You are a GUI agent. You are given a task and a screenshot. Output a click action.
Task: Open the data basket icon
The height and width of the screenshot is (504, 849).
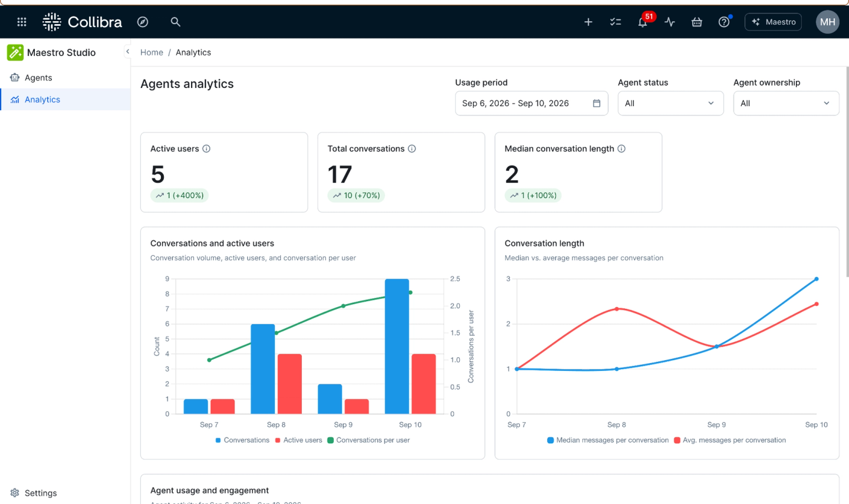coord(697,22)
